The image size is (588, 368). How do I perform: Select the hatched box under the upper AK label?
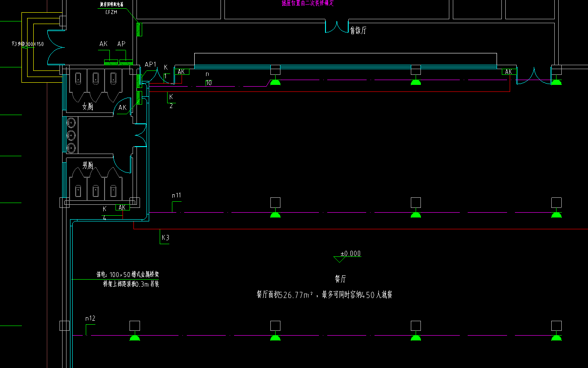pos(110,63)
